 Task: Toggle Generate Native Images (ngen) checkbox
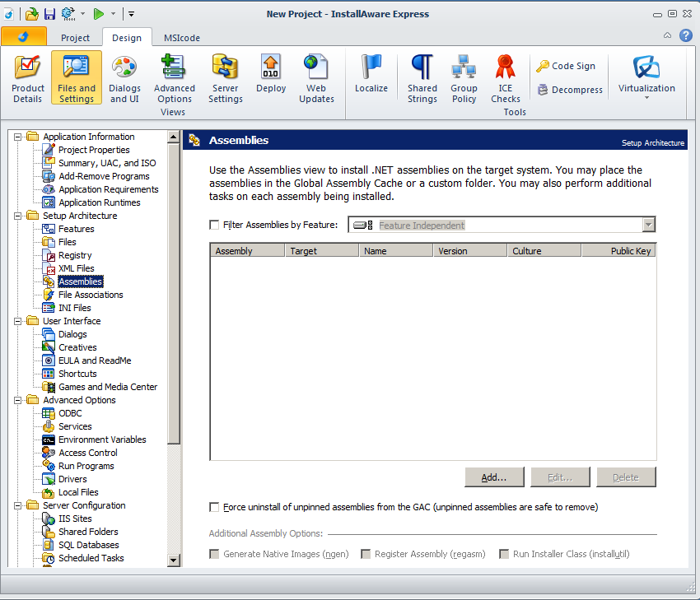214,554
